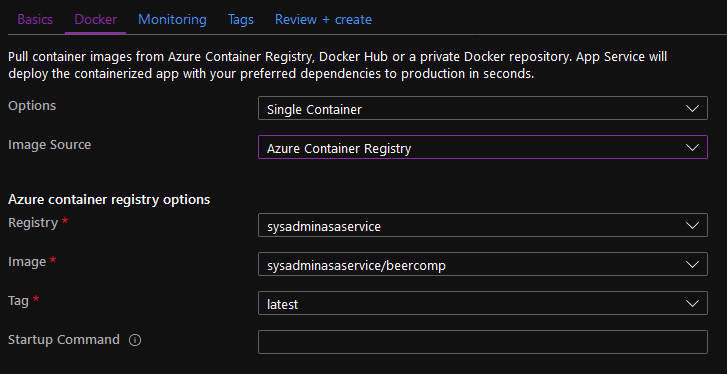The image size is (727, 374).
Task: Click the chevron arrow in the Registry field
Action: click(x=692, y=225)
